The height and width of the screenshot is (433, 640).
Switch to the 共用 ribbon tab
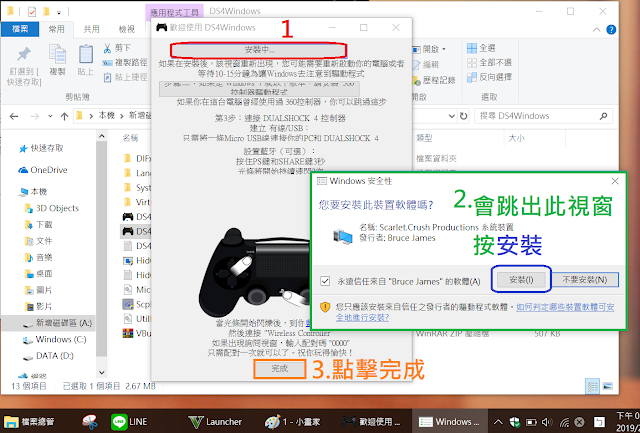[91, 29]
